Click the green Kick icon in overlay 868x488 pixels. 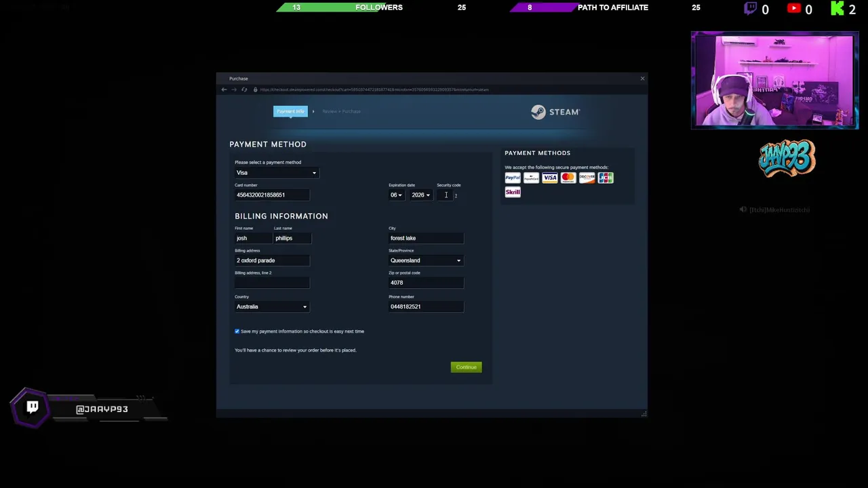tap(837, 9)
